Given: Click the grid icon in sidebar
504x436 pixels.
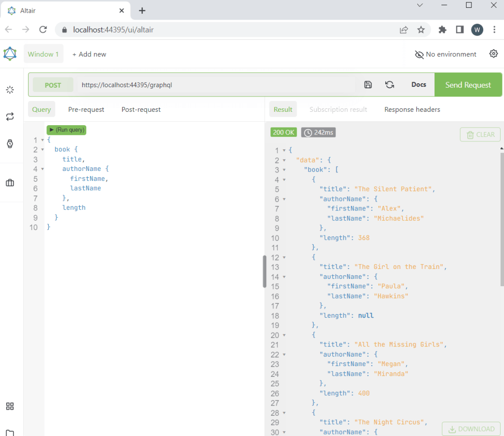Looking at the screenshot, I should pos(10,406).
